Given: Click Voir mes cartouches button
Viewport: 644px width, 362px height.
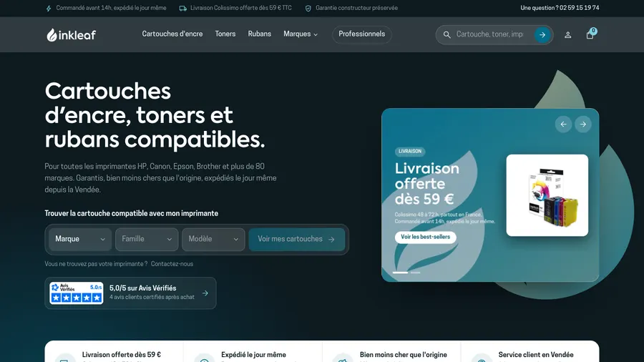Looking at the screenshot, I should (296, 239).
